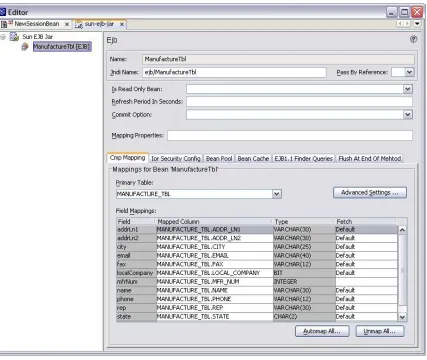Click MANUFACTURE_TBL.REP mapped column cell
Viewport: 427px width, 360px height.
[x=215, y=308]
